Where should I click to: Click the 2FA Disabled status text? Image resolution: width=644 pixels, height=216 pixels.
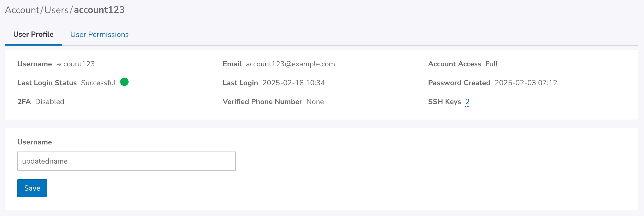50,102
